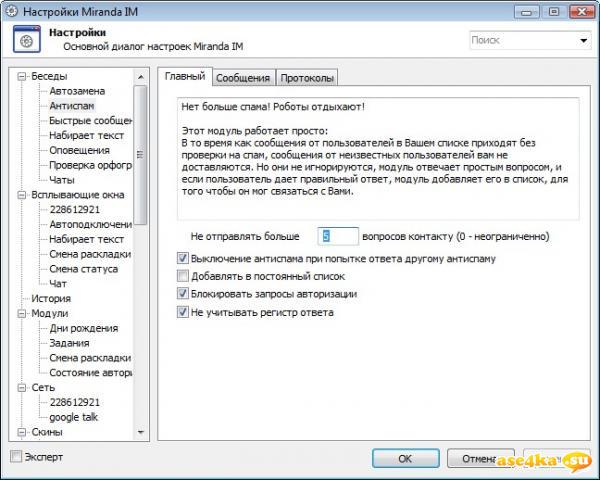Select 'Автоподключение' tree item
Screen dimensions: 600x480
pyautogui.click(x=90, y=225)
